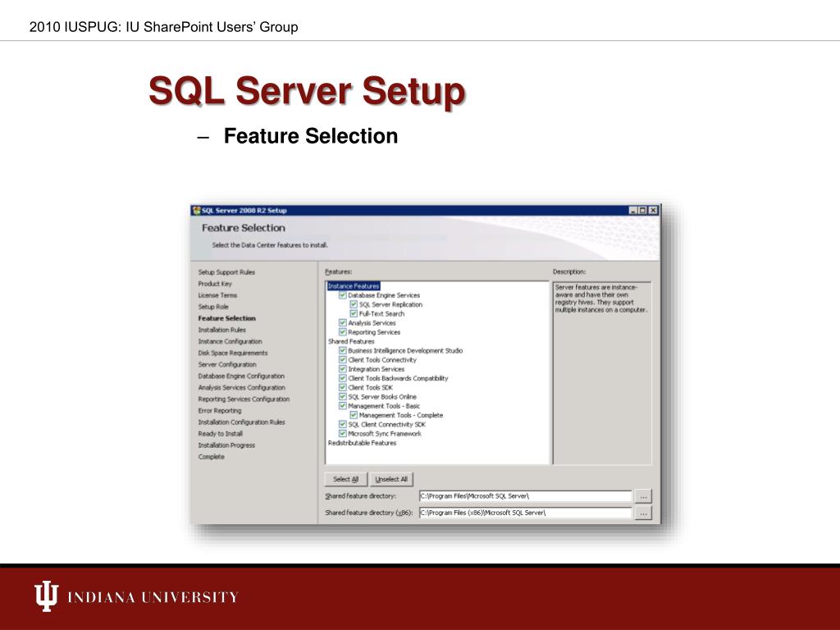Uncheck Integration Services feature
Image resolution: width=840 pixels, height=630 pixels.
pyautogui.click(x=343, y=369)
